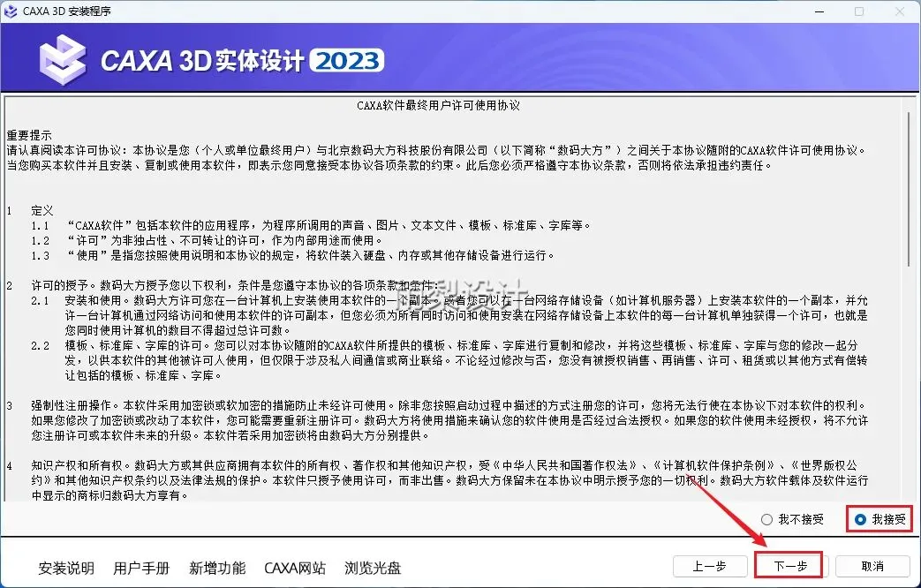This screenshot has height=588, width=921.
Task: Open the CAXA网站 link
Action: pyautogui.click(x=295, y=568)
